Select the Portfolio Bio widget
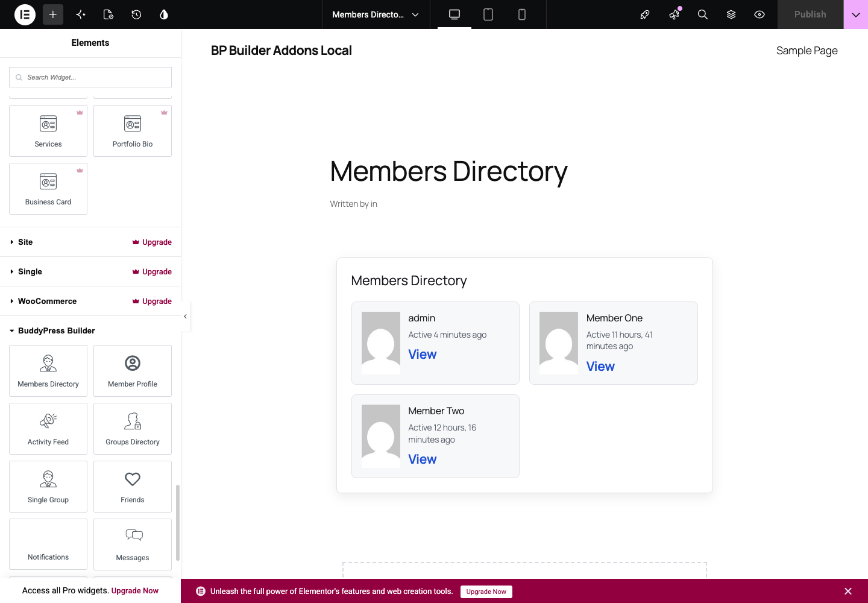Screen dimensions: 868x603 (133, 131)
